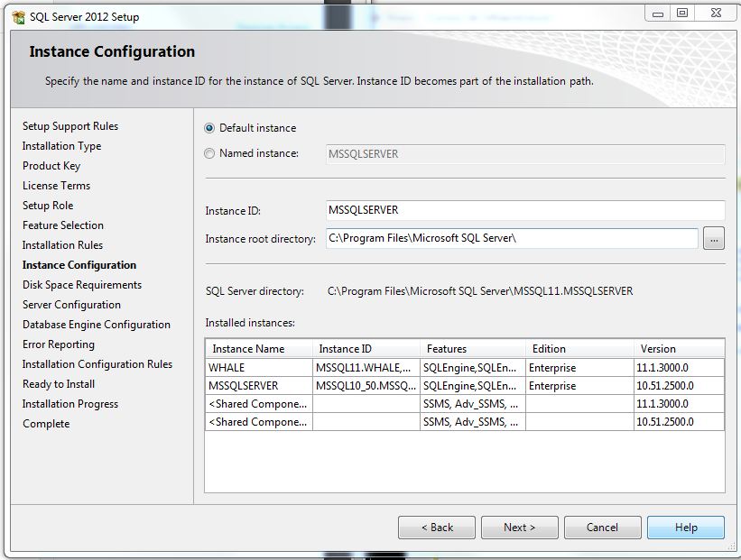Screen dimensions: 741x560
Task: Select Setup Support Rules step
Action: point(70,126)
